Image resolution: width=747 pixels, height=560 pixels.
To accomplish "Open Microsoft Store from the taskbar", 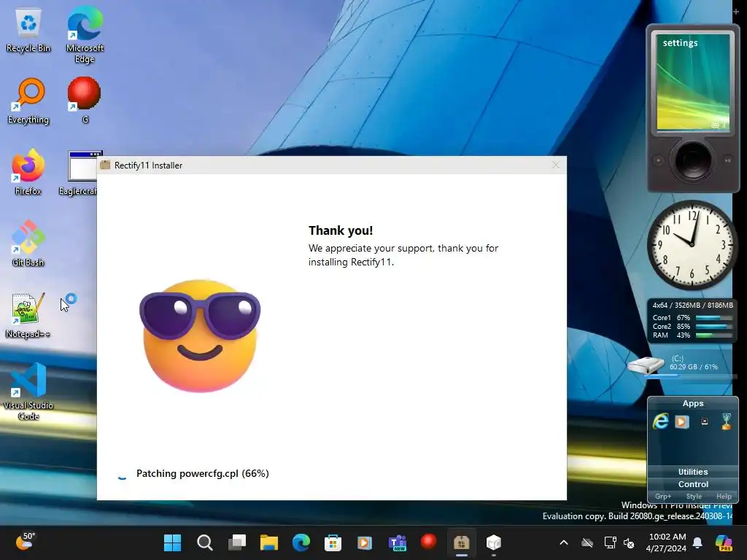I will click(333, 542).
